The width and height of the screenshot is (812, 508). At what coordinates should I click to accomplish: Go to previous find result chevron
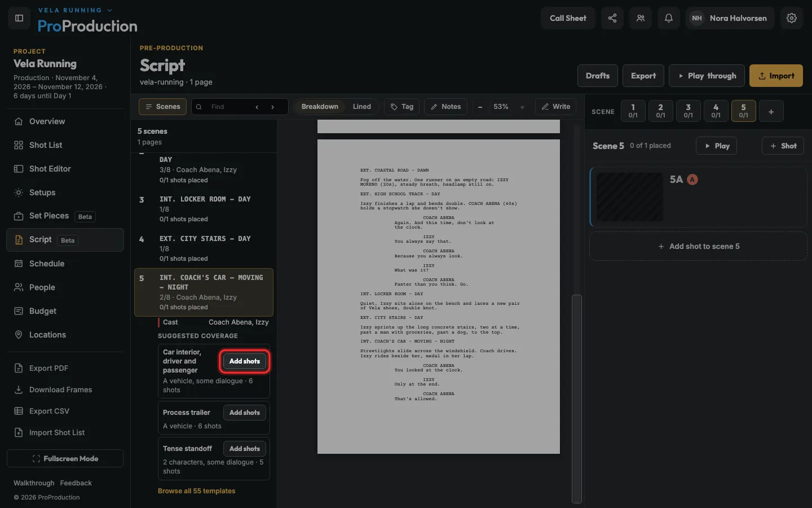[x=257, y=107]
